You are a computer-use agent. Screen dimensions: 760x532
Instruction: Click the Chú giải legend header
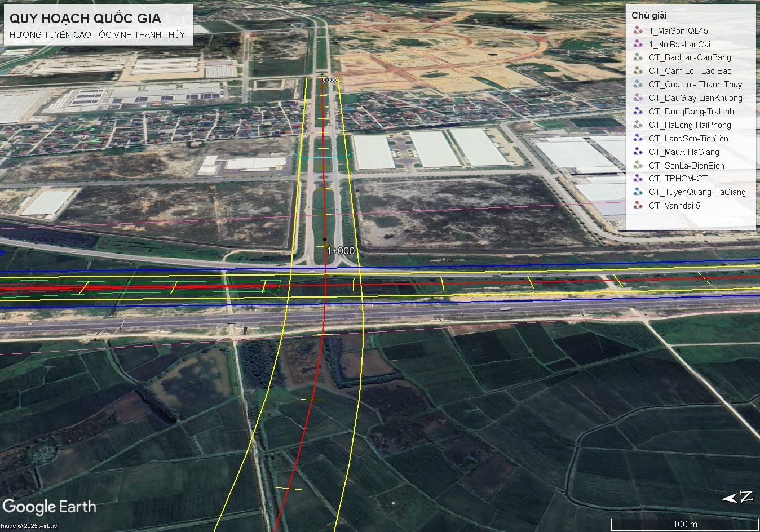coord(649,16)
